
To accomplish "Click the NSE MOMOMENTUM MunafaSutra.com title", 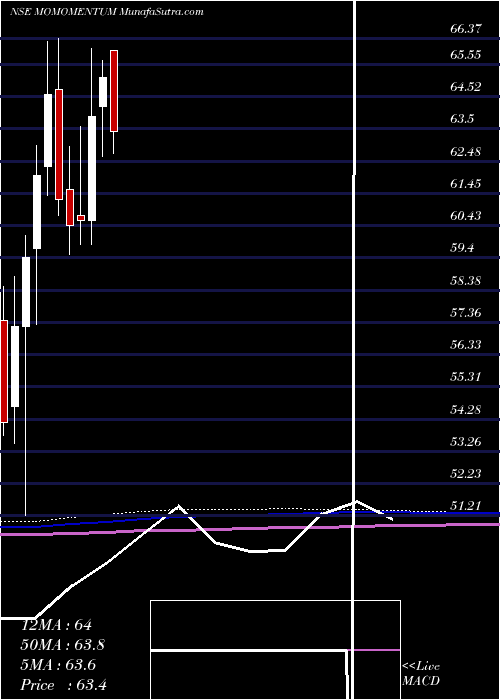I will pos(107,12).
